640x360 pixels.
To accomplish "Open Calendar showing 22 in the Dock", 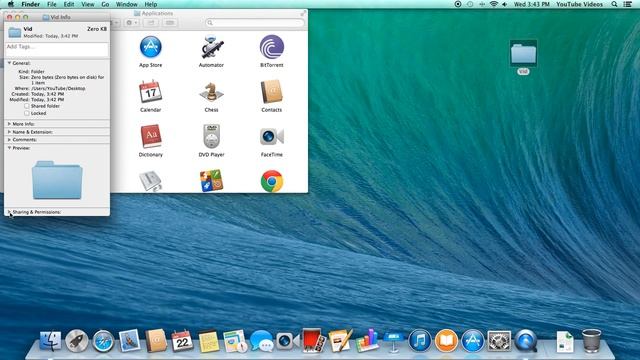I will 182,341.
